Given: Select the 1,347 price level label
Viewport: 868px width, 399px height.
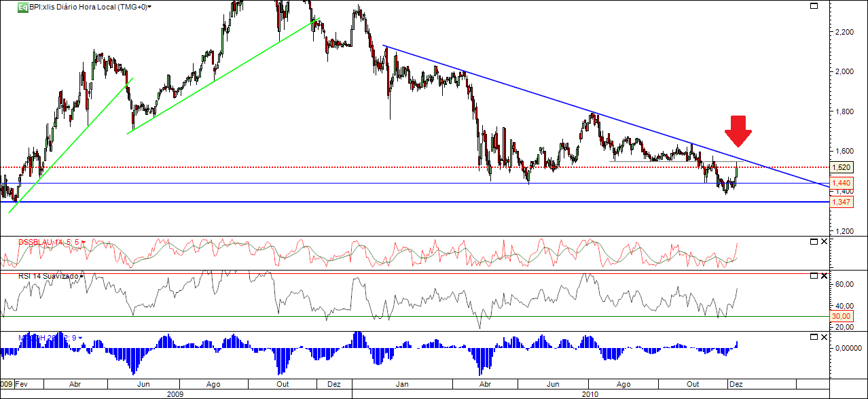Looking at the screenshot, I should coord(842,202).
